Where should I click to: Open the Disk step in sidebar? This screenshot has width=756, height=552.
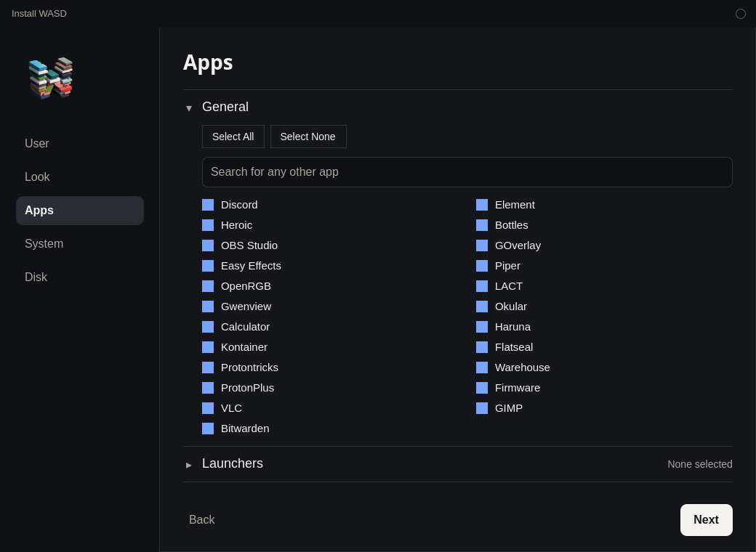[80, 277]
